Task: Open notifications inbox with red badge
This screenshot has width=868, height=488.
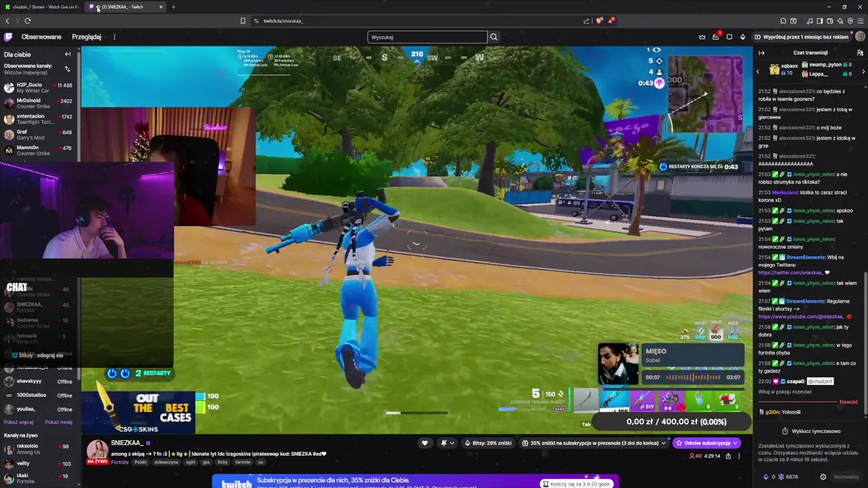Action: (x=715, y=37)
